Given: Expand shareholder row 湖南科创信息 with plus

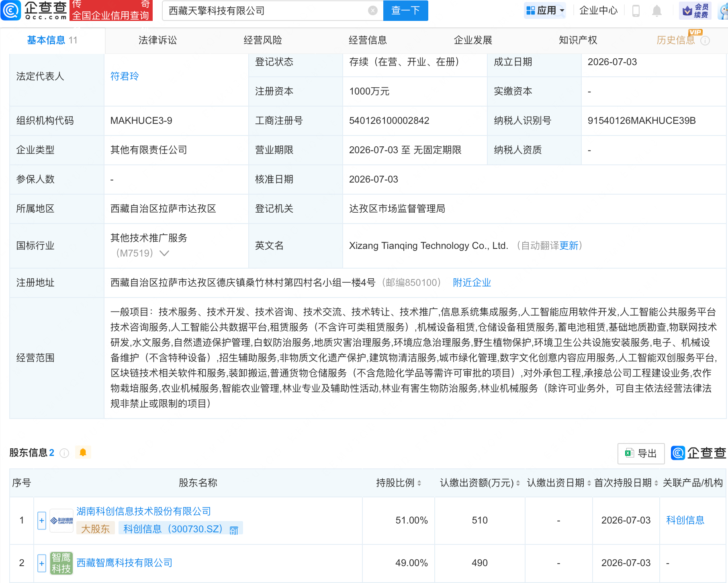Looking at the screenshot, I should pyautogui.click(x=42, y=521).
